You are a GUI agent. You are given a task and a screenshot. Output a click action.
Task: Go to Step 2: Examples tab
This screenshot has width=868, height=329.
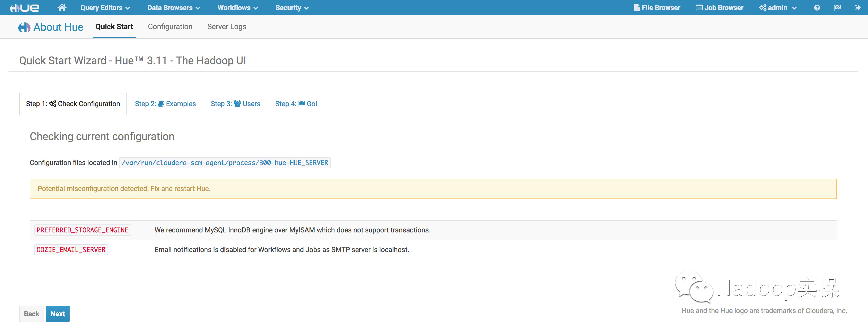(x=165, y=104)
